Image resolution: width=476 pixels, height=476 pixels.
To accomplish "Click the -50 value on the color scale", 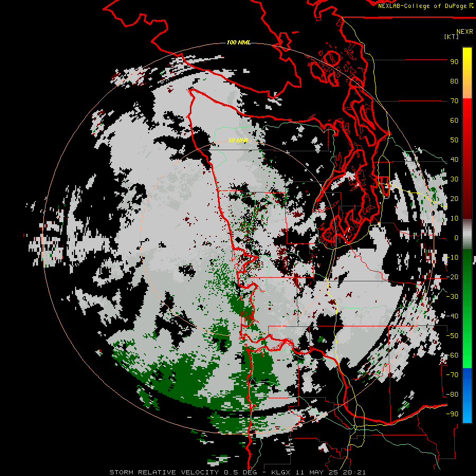I will 452,336.
